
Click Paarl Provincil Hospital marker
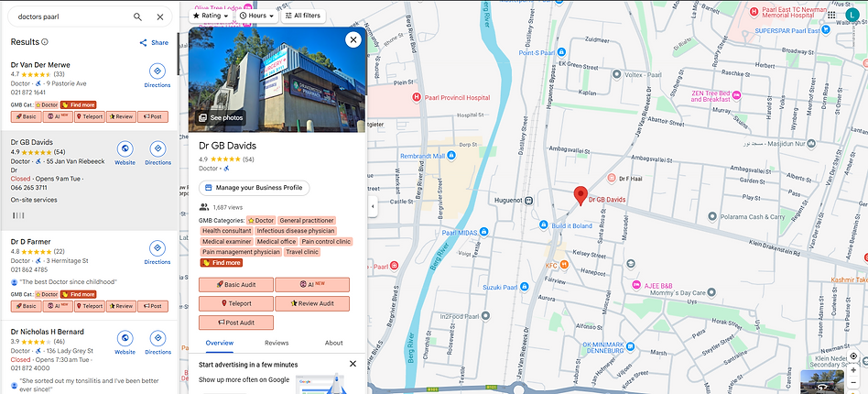(x=417, y=97)
